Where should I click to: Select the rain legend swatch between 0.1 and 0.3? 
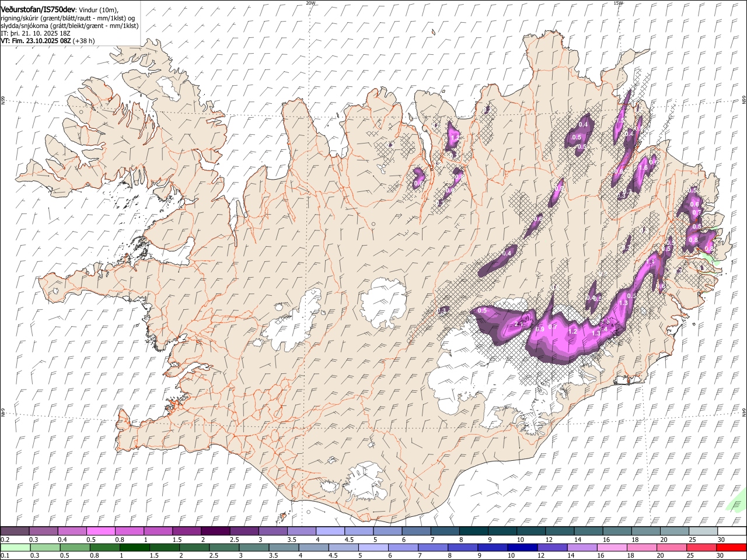[x=15, y=547]
